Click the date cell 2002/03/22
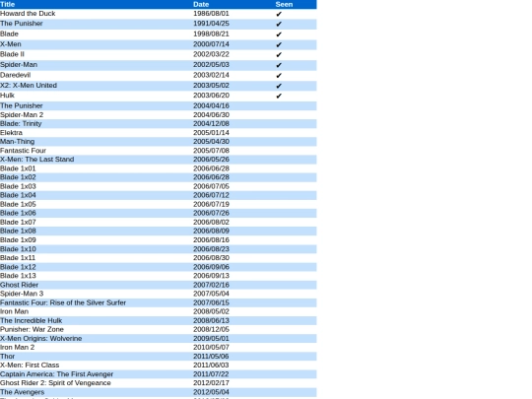Viewport: 532px width, 399px height. point(211,54)
